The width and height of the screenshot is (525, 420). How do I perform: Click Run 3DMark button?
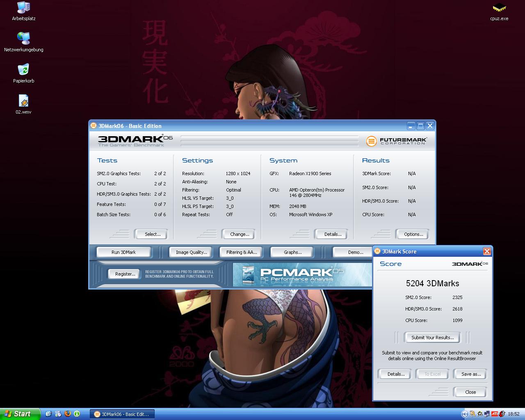point(123,252)
